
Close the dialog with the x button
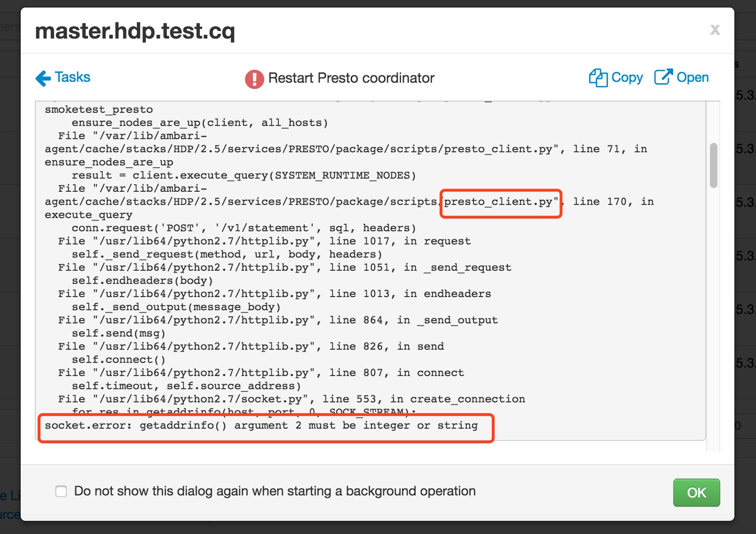click(715, 30)
